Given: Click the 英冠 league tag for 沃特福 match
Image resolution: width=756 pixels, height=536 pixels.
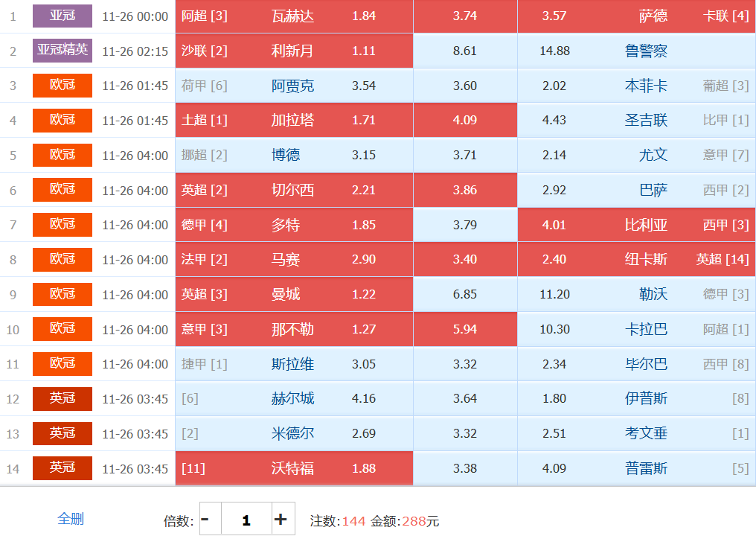Looking at the screenshot, I should click(x=63, y=468).
